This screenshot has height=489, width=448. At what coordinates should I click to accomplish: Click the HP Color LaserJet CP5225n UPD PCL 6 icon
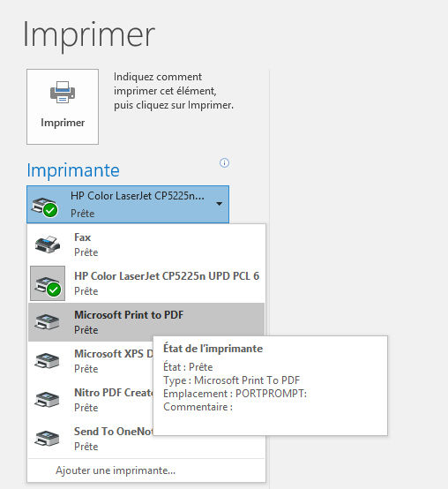(48, 283)
